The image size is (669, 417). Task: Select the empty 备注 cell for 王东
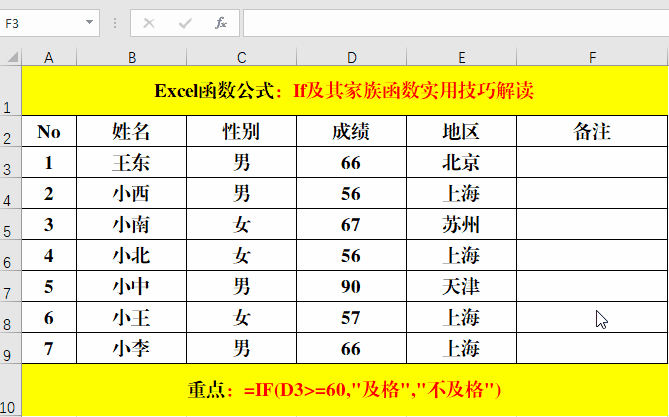(592, 162)
